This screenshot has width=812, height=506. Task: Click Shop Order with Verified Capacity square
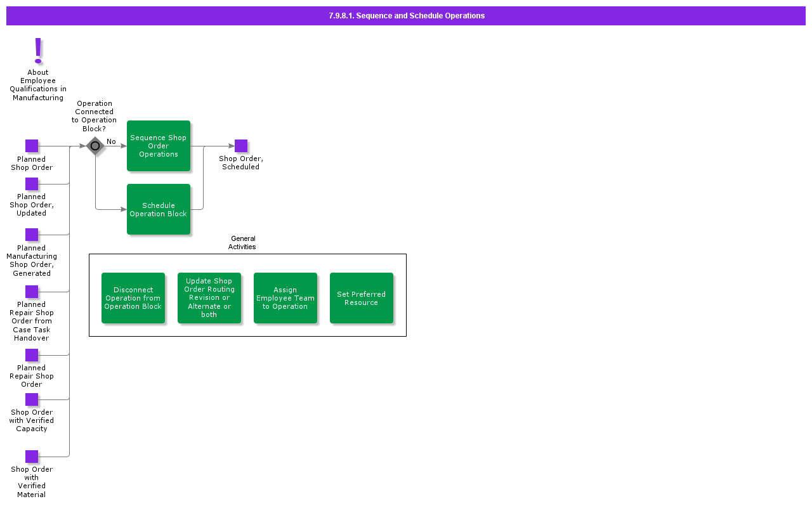(x=32, y=399)
